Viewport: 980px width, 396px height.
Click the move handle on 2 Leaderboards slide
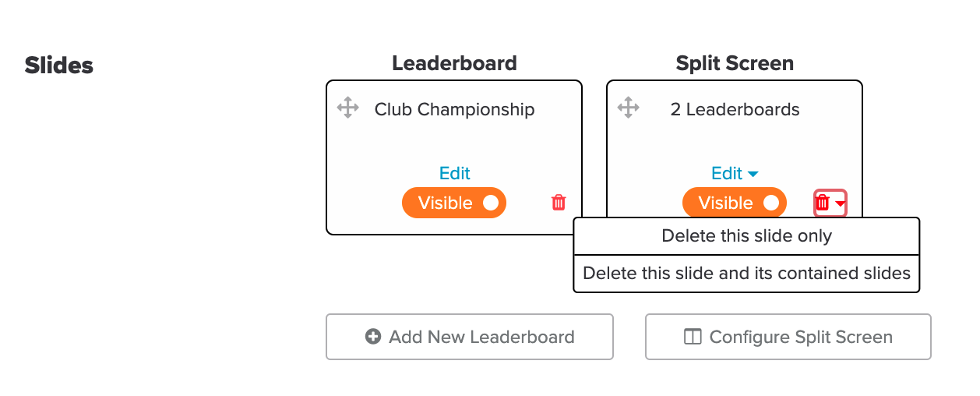(x=628, y=108)
